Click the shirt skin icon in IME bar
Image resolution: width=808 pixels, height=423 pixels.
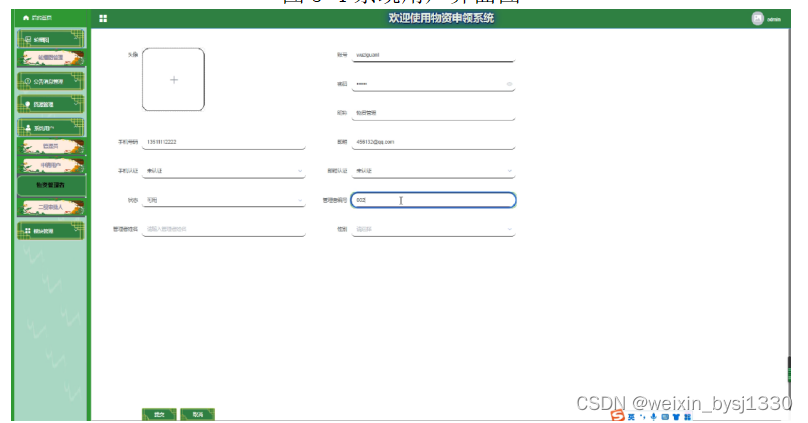[676, 417]
